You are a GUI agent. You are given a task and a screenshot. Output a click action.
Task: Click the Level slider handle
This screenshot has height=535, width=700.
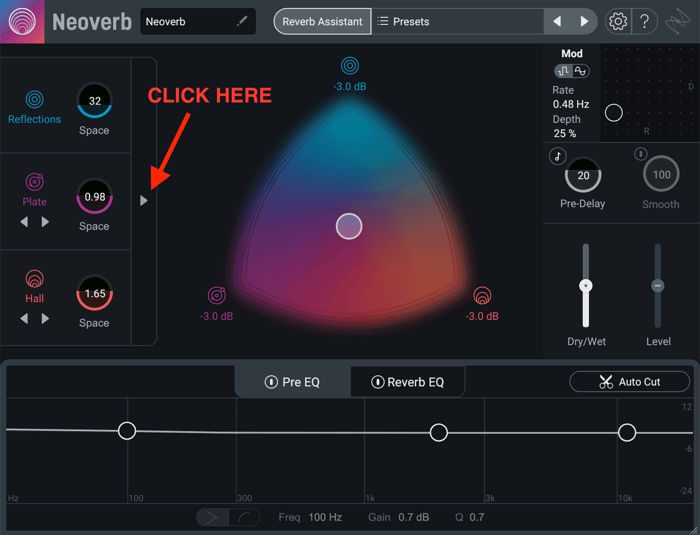click(658, 285)
